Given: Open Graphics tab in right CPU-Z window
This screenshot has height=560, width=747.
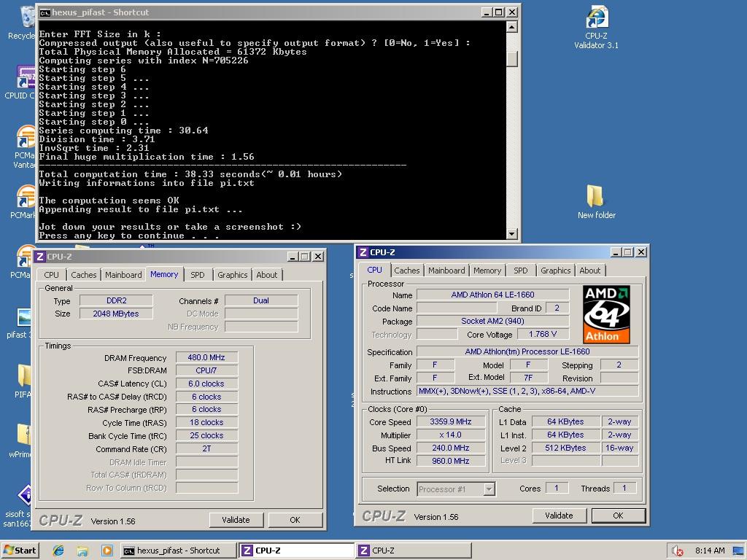Looking at the screenshot, I should pyautogui.click(x=555, y=271).
